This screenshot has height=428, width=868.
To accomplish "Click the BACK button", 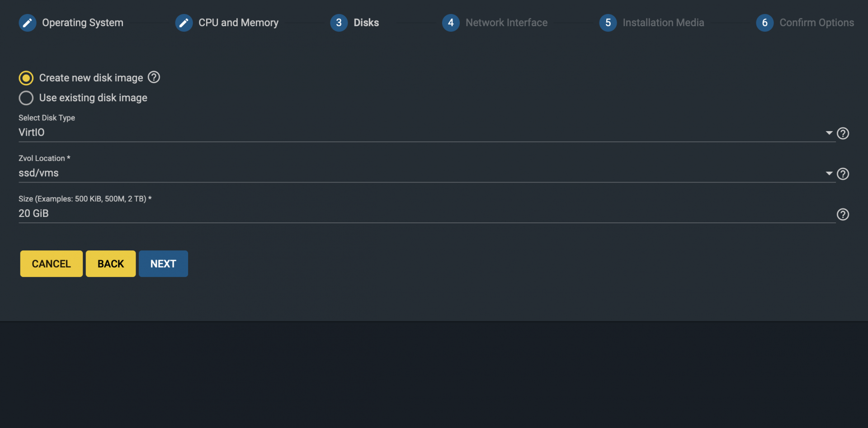I will click(x=111, y=263).
